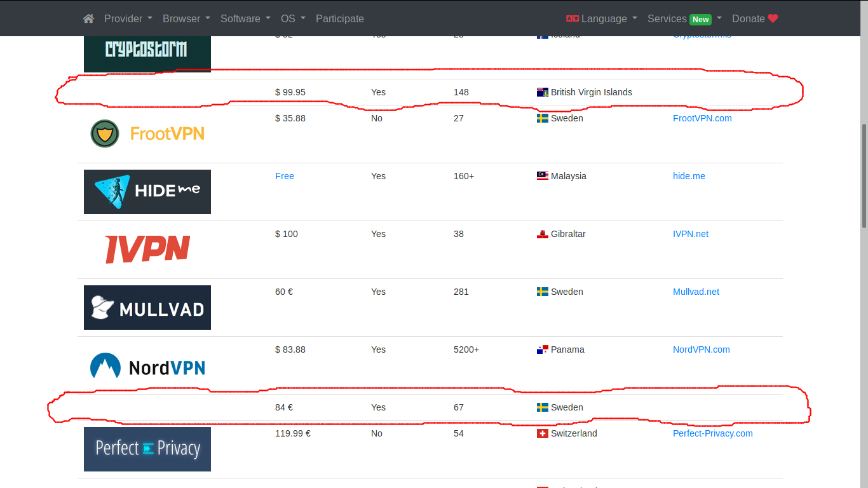Select the No value in Perfect Privacy row

click(377, 433)
